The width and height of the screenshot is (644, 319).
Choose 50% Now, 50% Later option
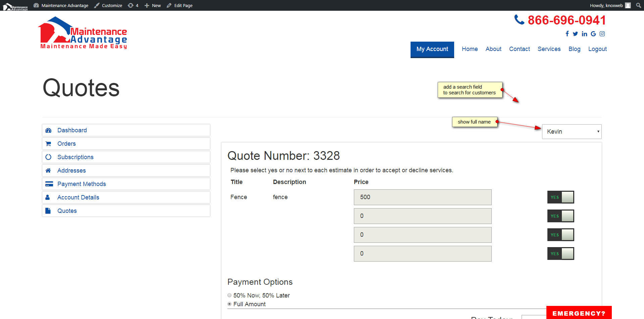(229, 295)
